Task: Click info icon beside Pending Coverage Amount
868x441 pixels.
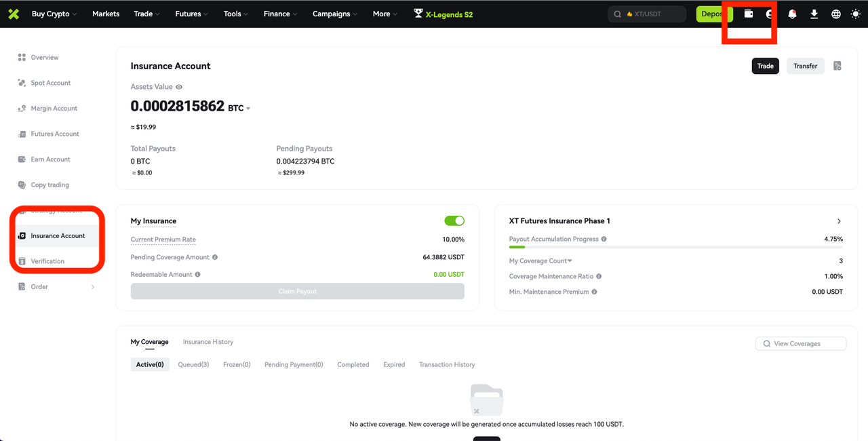Action: [215, 257]
